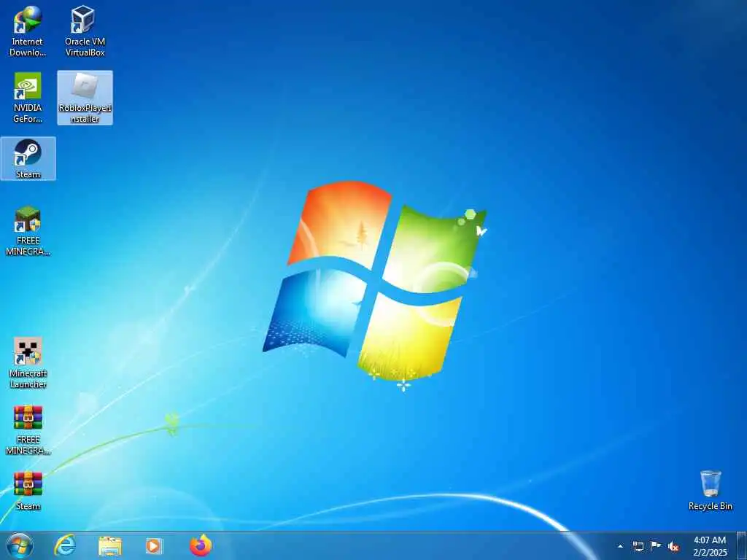Viewport: 747px width, 560px height.
Task: Open the clock showing 4:07 AM
Action: (710, 546)
